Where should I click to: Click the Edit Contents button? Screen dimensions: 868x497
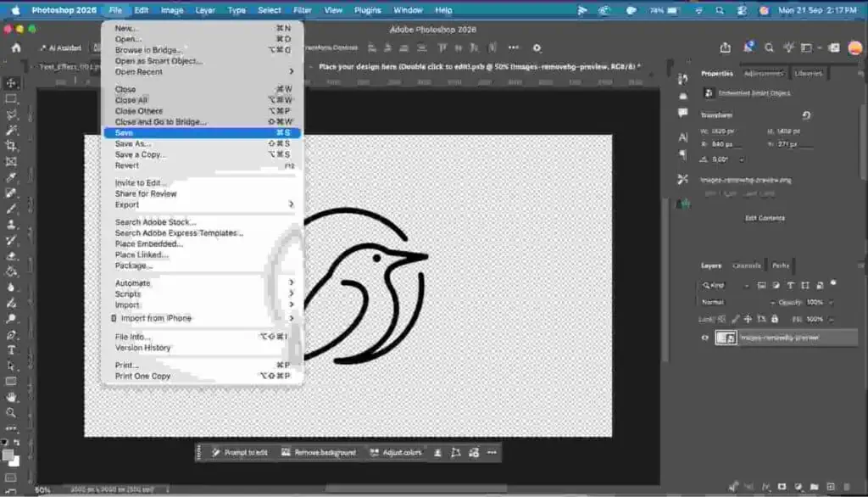(765, 218)
